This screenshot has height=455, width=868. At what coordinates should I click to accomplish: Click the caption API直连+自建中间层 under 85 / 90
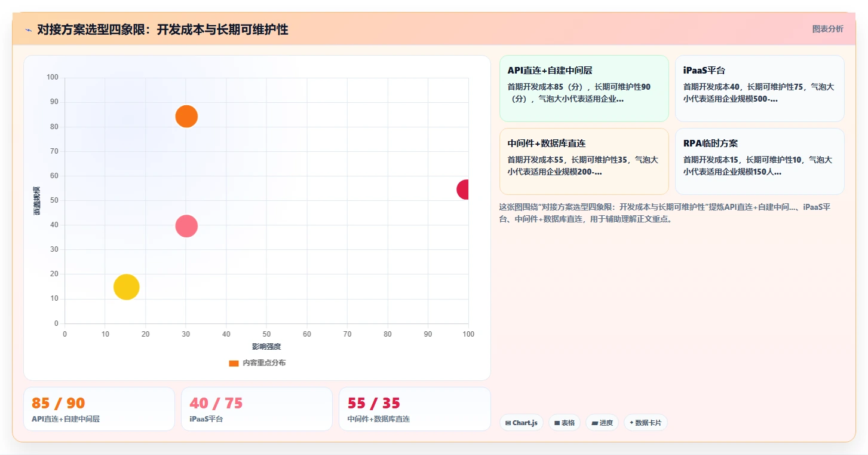66,419
